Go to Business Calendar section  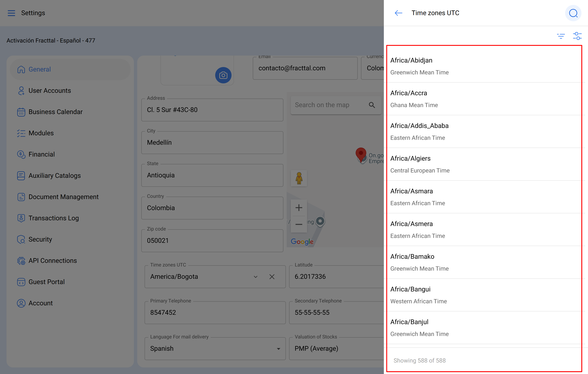pyautogui.click(x=55, y=112)
